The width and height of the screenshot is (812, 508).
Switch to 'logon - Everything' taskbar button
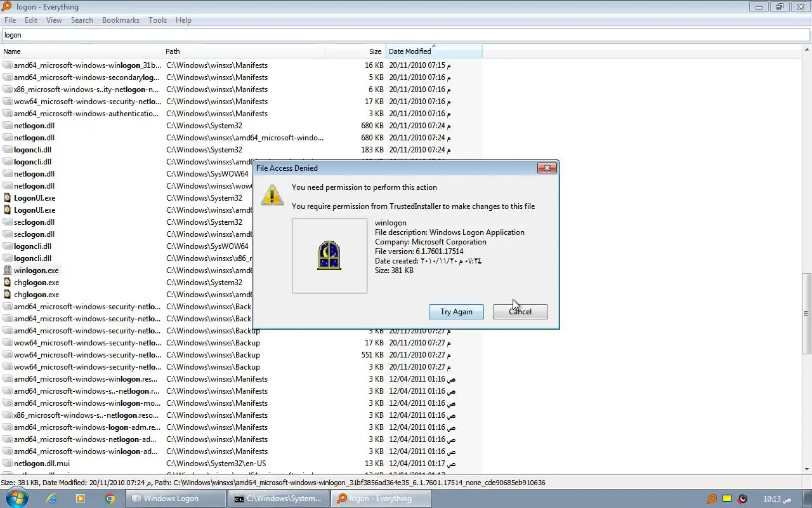[381, 498]
